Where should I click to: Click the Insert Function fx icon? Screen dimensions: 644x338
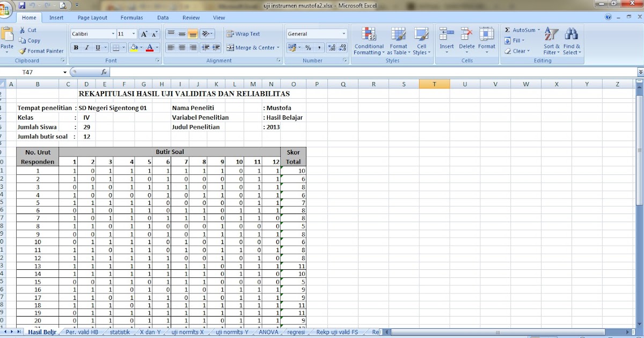(104, 72)
